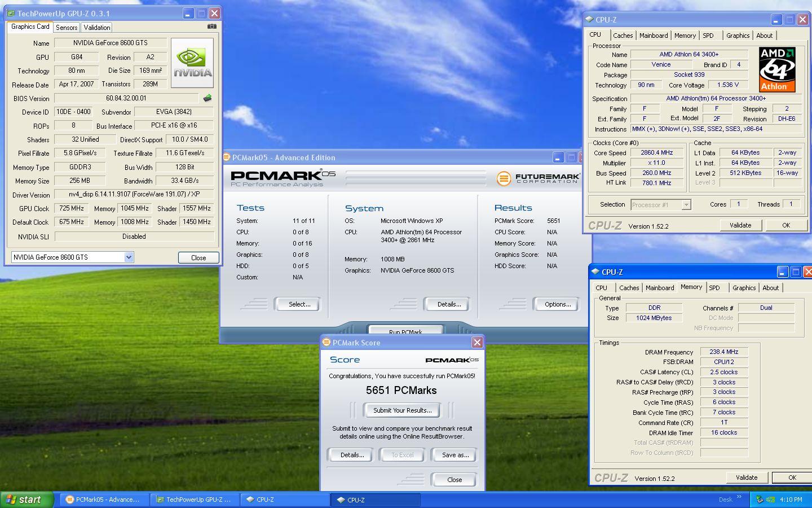Click the NVIDIA logo in GPU-Z

[x=192, y=63]
